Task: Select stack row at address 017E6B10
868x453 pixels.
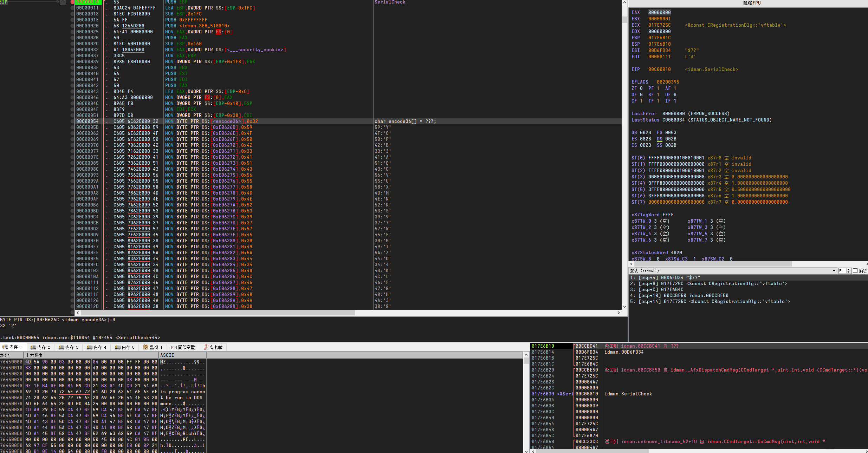Action: [699, 346]
